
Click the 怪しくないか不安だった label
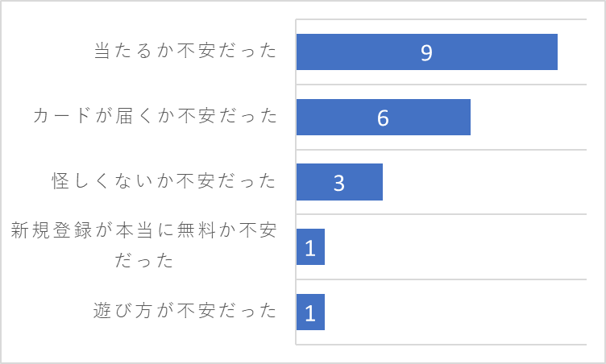pyautogui.click(x=164, y=181)
